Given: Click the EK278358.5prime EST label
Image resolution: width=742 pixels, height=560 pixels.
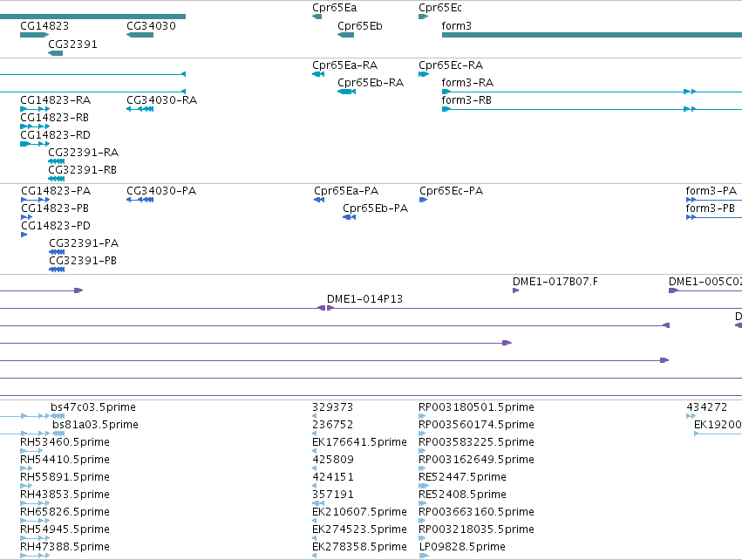Looking at the screenshot, I should click(x=359, y=547).
